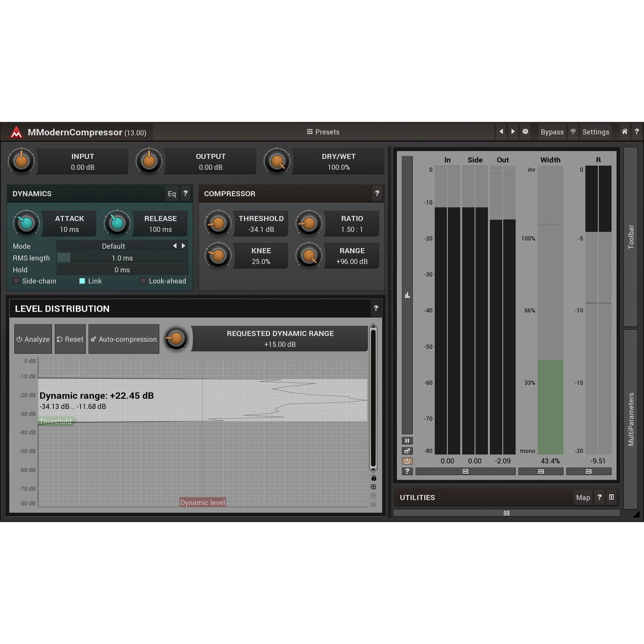
Task: Click the zoom-in icon in Level Distribution
Action: click(373, 487)
